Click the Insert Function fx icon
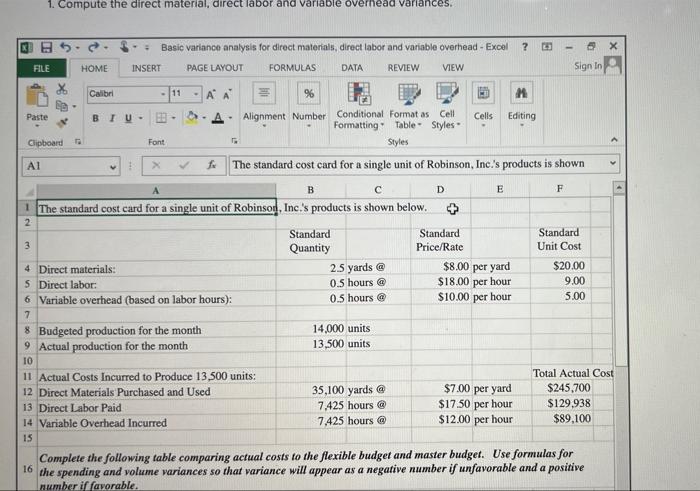 212,165
